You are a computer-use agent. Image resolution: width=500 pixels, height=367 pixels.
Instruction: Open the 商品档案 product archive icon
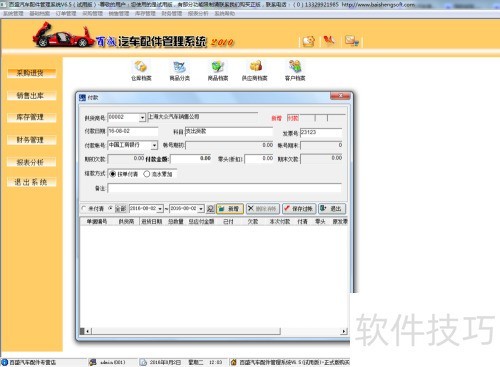218,71
